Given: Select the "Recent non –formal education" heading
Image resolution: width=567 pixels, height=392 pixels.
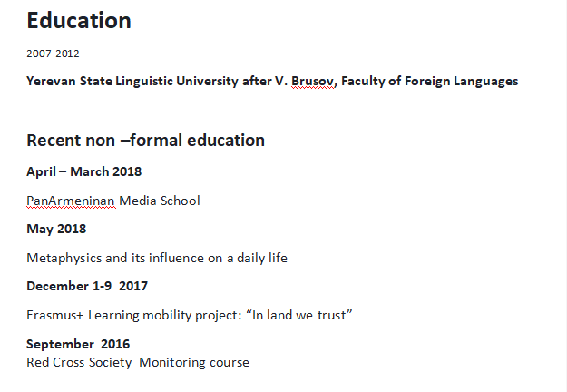Looking at the screenshot, I should pyautogui.click(x=145, y=140).
